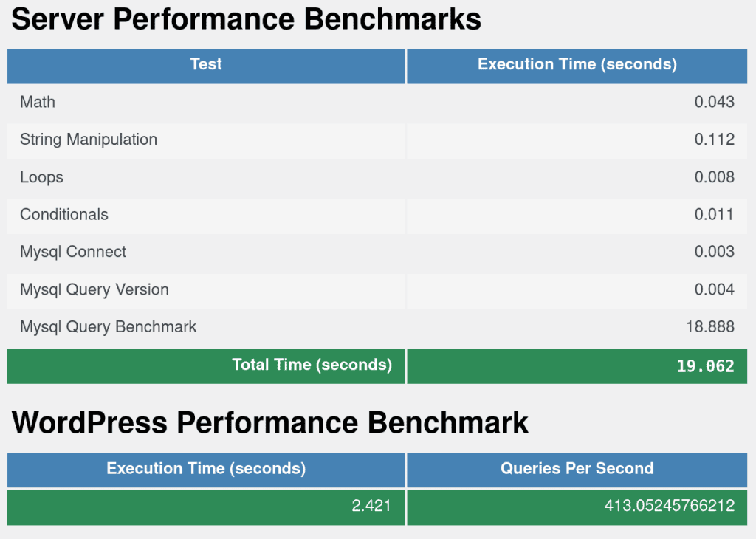Screen dimensions: 756x539
Task: Select the 'Conditionals' test label
Action: point(64,215)
